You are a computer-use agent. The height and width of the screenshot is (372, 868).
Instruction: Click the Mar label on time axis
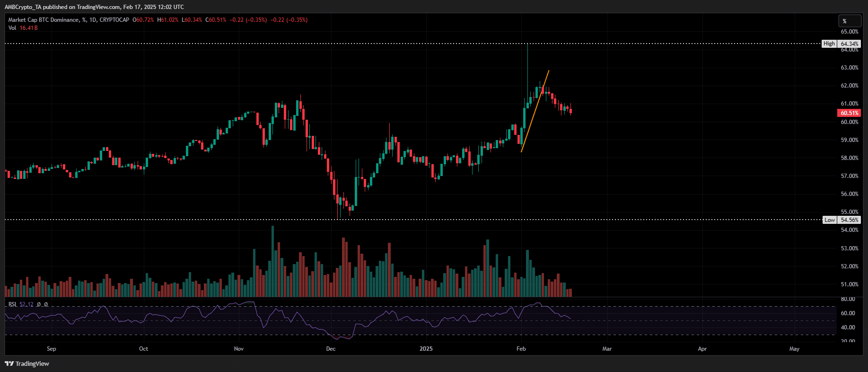pos(607,349)
